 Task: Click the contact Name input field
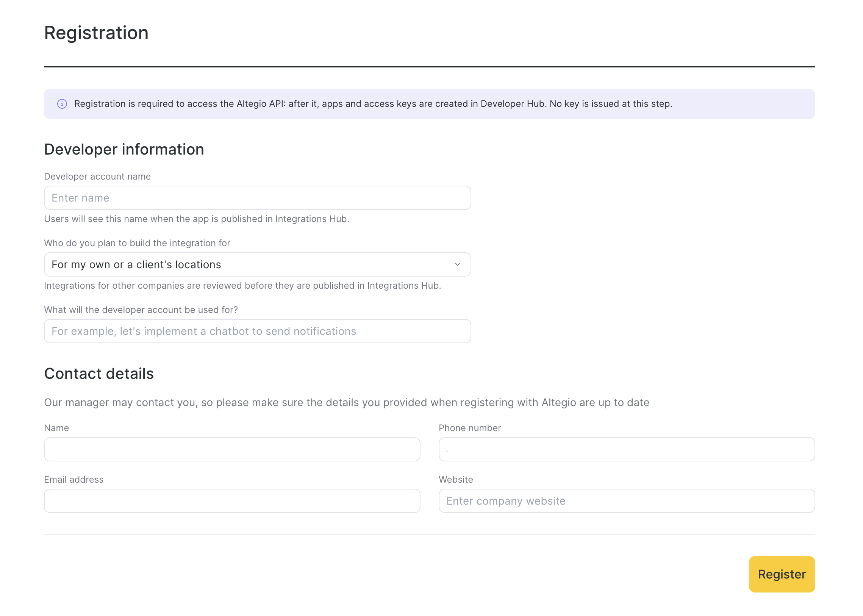click(232, 450)
